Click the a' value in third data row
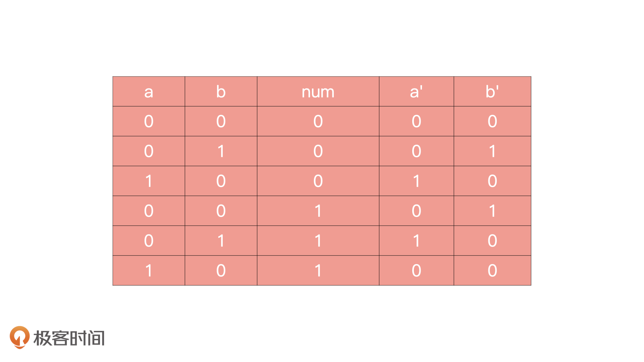 pos(416,181)
